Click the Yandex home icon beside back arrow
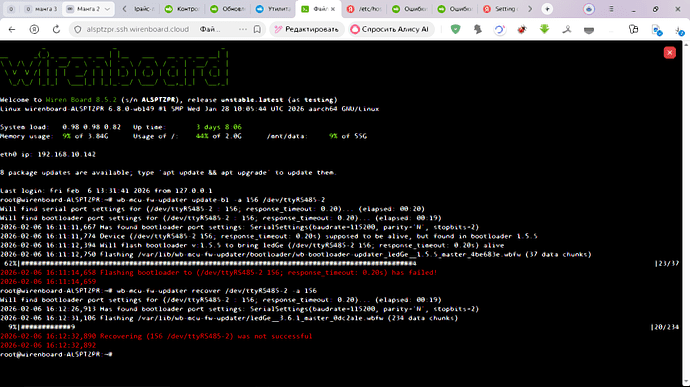The image size is (690, 387). (x=34, y=29)
